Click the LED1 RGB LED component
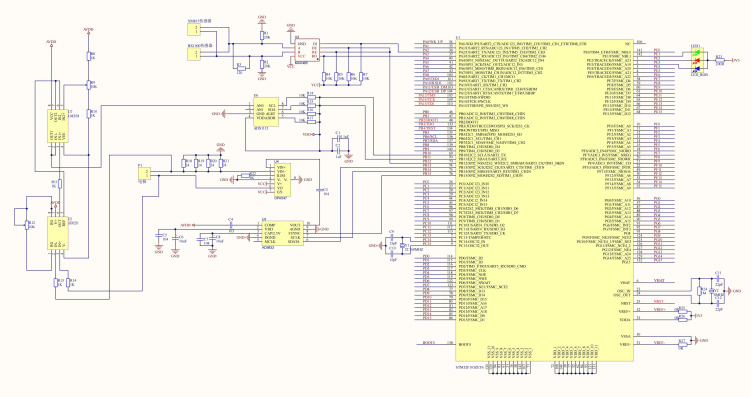This screenshot has width=751, height=397. coord(698,60)
